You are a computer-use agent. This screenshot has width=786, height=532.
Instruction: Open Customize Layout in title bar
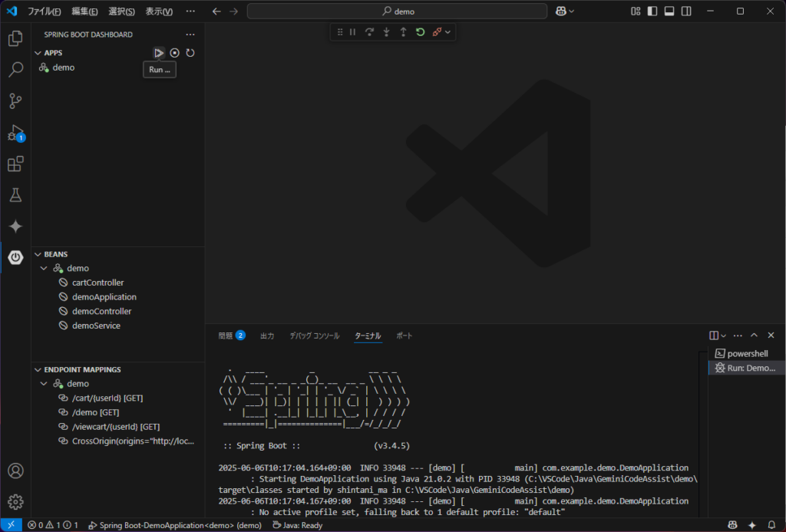pos(636,11)
